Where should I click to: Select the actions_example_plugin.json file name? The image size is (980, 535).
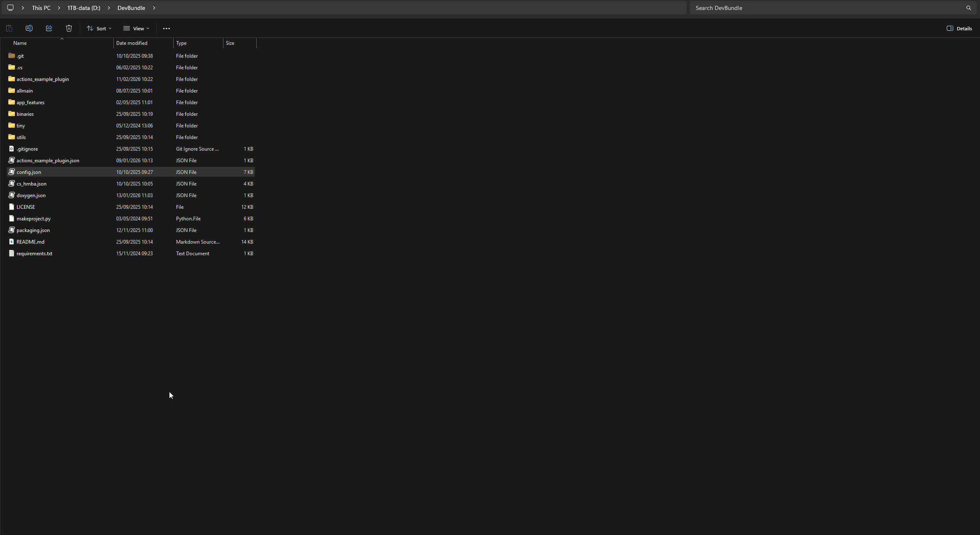coord(48,160)
